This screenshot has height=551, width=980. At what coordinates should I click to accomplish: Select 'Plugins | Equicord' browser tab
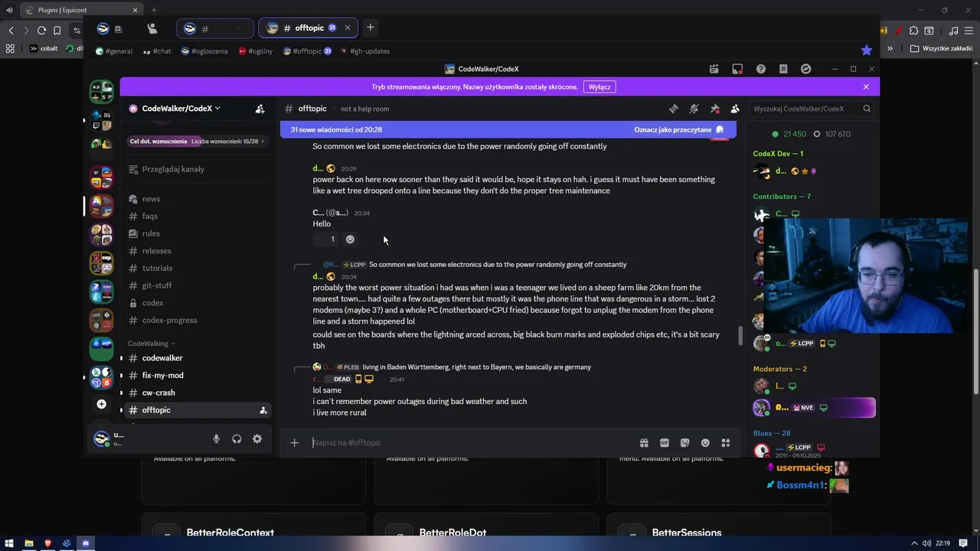(x=80, y=10)
